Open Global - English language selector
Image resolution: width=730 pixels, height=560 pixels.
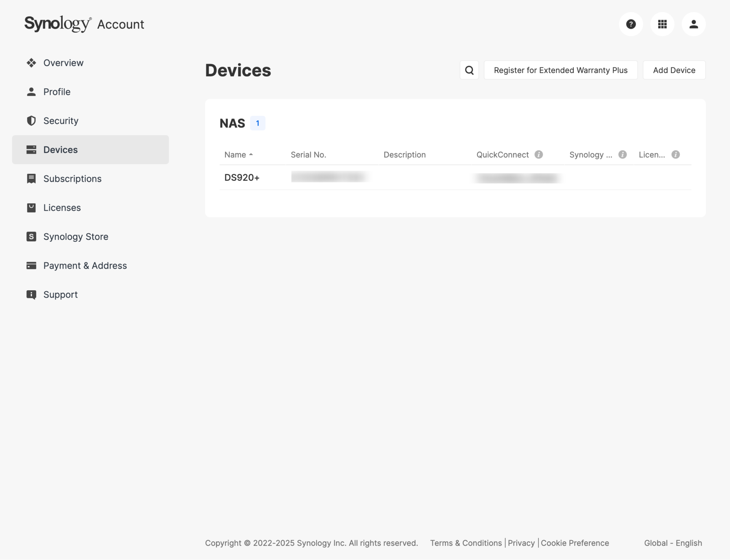[x=673, y=543]
